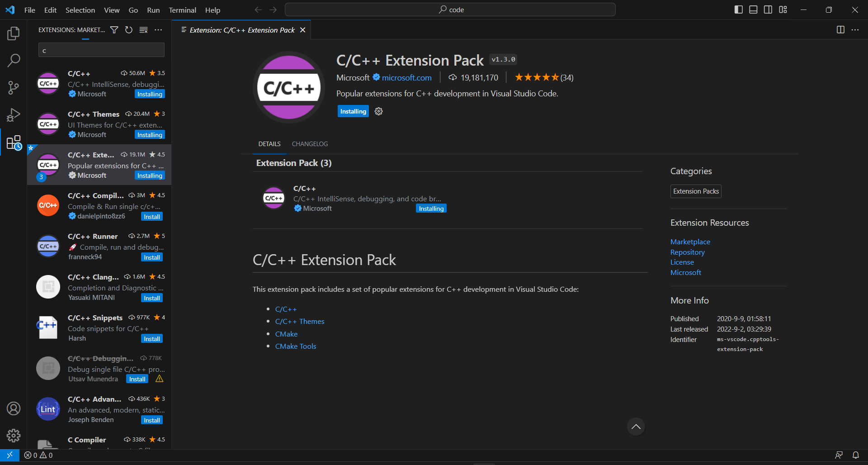The height and width of the screenshot is (465, 868).
Task: Open the Selection menu
Action: click(x=80, y=10)
